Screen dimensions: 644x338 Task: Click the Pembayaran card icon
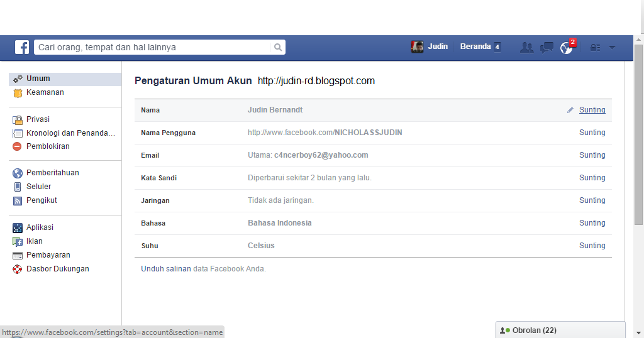point(17,256)
